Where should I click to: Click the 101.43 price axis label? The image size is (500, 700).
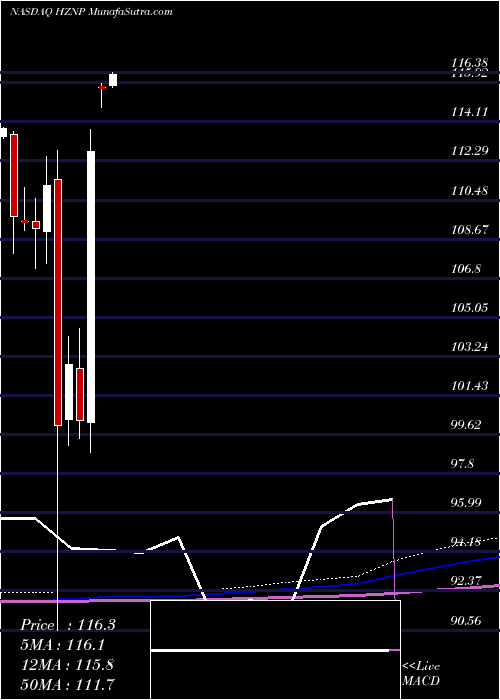tap(470, 385)
